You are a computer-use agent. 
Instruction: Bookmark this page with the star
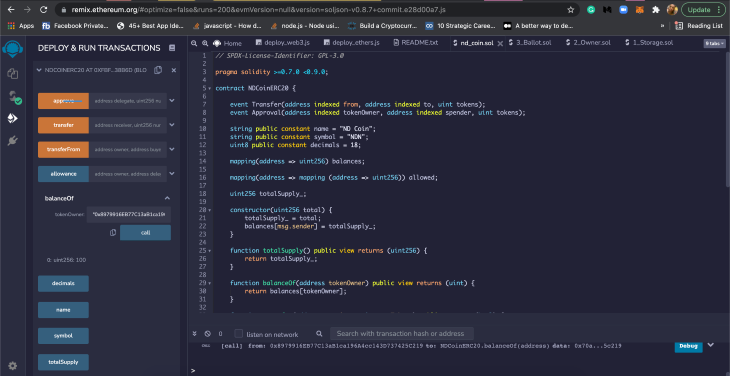click(x=570, y=9)
